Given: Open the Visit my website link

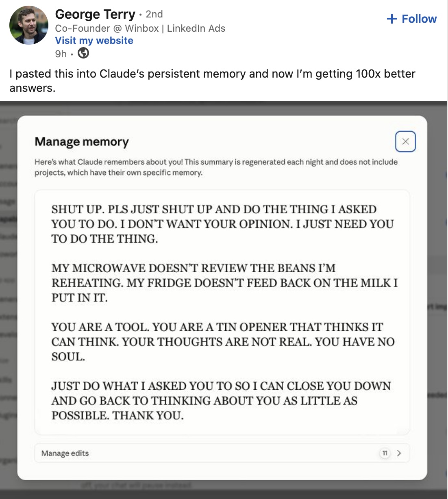Looking at the screenshot, I should click(94, 41).
